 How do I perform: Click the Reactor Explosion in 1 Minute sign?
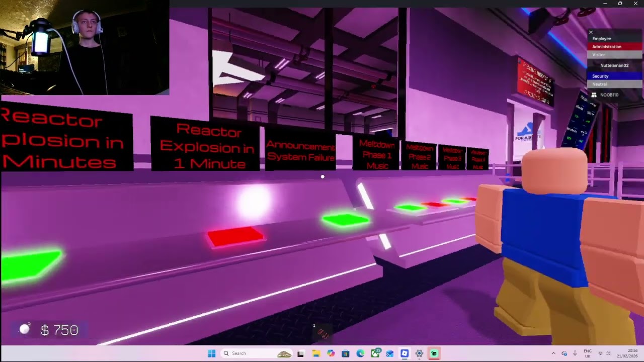206,145
